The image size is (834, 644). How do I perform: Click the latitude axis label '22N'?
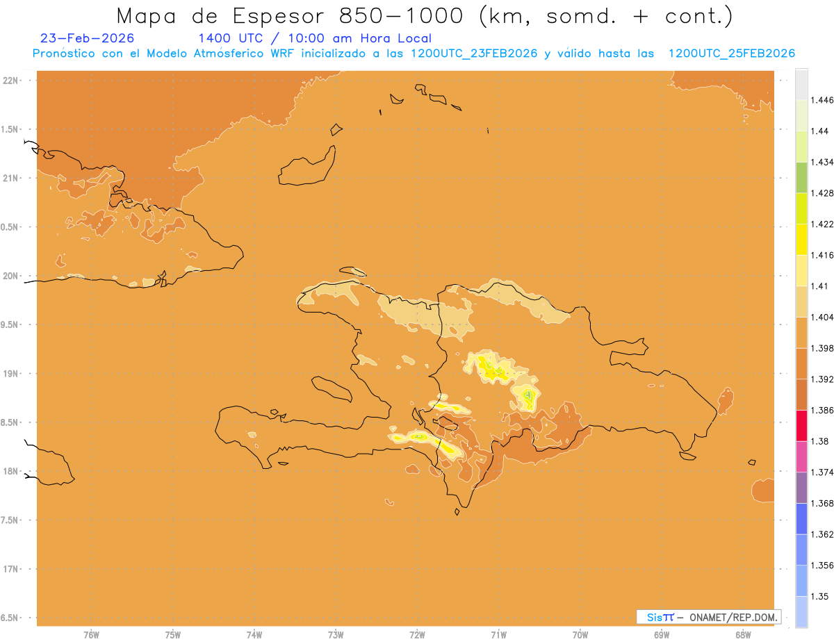point(10,81)
